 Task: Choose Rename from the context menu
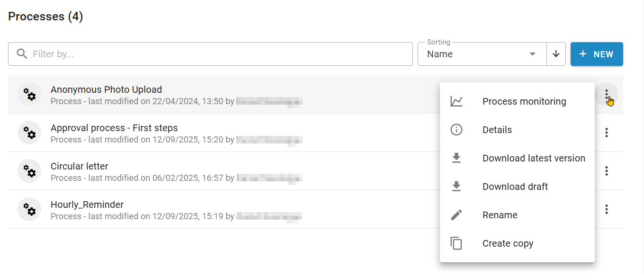[x=500, y=215]
